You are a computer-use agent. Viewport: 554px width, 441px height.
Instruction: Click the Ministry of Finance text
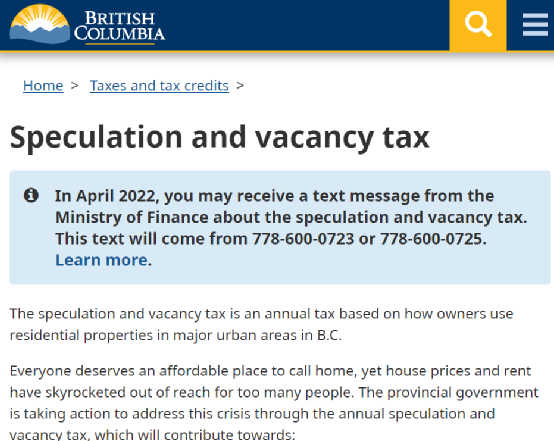[x=131, y=217]
